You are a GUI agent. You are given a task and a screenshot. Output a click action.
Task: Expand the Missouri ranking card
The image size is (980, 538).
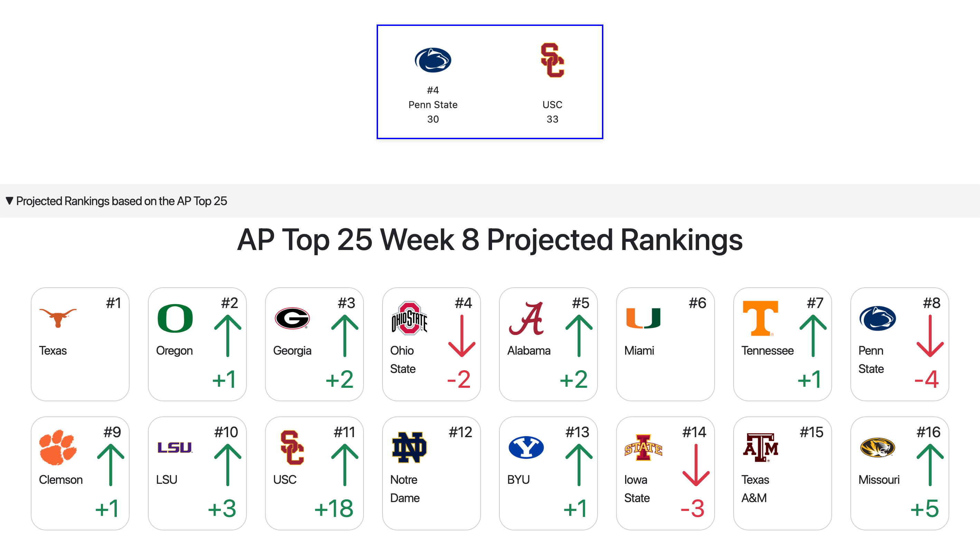click(899, 473)
